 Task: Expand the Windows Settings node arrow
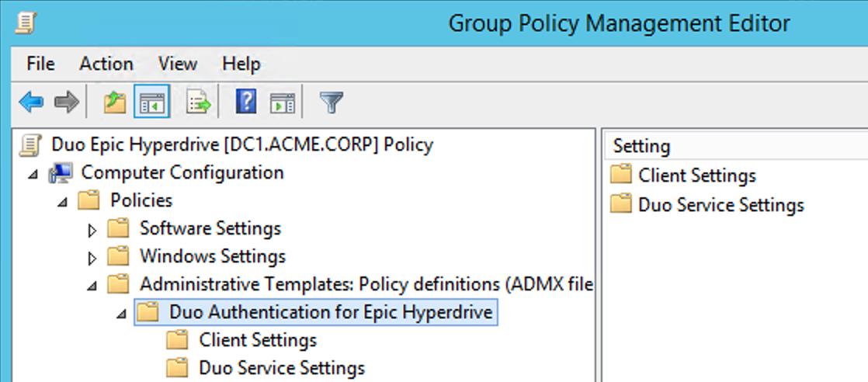92,258
